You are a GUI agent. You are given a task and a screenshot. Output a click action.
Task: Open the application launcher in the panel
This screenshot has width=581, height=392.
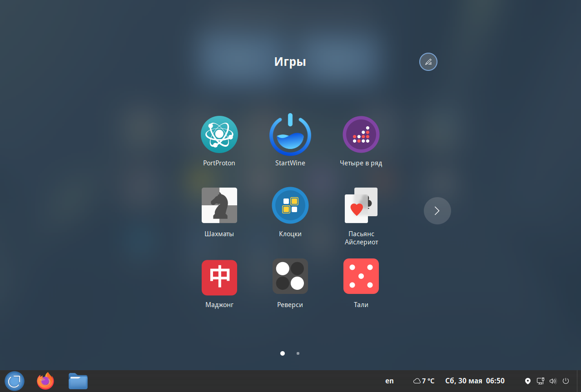click(15, 381)
